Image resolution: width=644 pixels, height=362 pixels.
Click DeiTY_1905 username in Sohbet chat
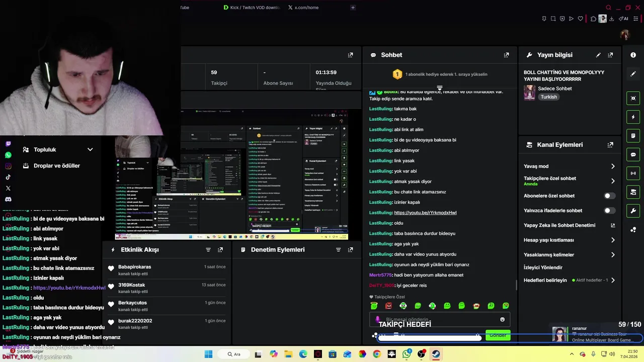[382, 286]
